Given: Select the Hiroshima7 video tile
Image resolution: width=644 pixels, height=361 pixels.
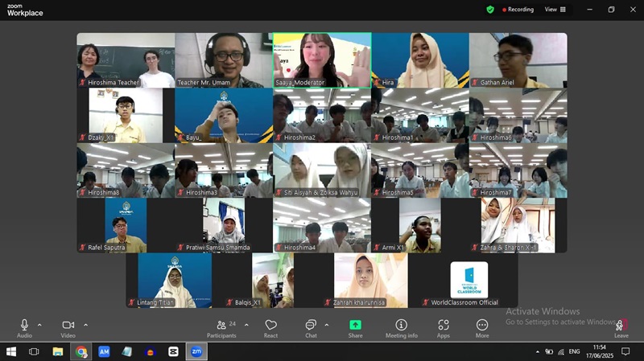Looking at the screenshot, I should coord(518,170).
